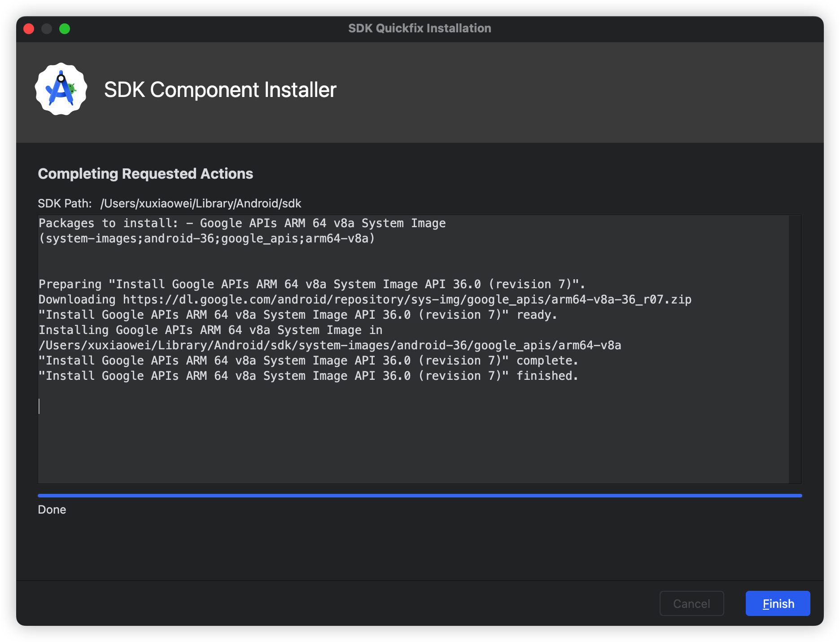The width and height of the screenshot is (840, 642).
Task: Click the SDK Component Installer heading
Action: 220,90
